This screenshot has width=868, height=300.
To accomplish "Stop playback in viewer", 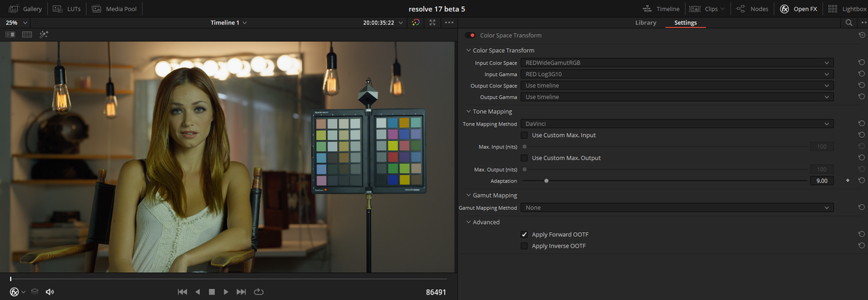I will click(x=212, y=292).
